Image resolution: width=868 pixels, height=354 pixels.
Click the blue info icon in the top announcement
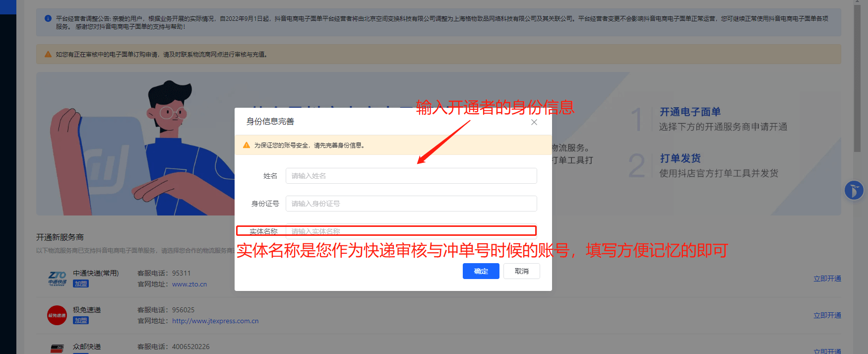(48, 18)
